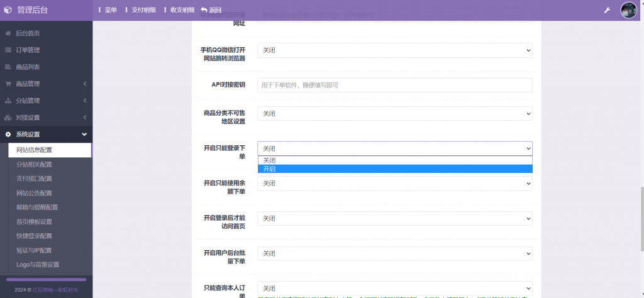Click the lines icon beside 商品列表
This screenshot has width=644, height=298.
8,67
